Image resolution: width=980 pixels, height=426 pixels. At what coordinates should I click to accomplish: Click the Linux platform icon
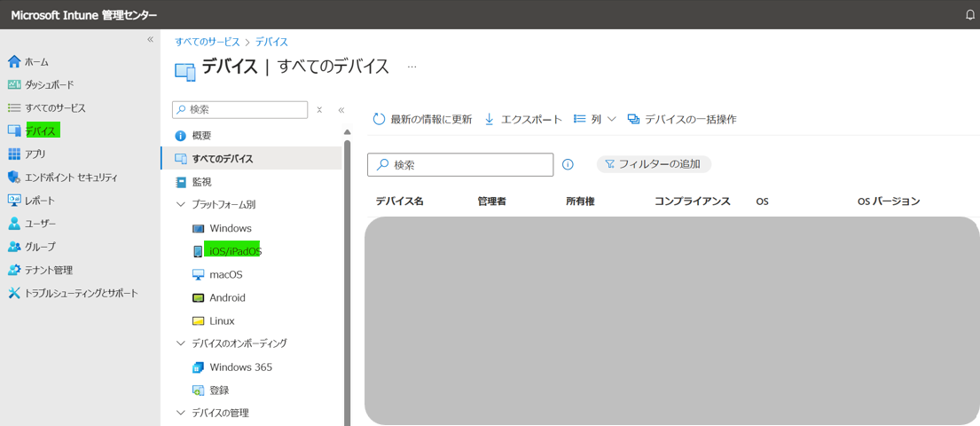(198, 321)
